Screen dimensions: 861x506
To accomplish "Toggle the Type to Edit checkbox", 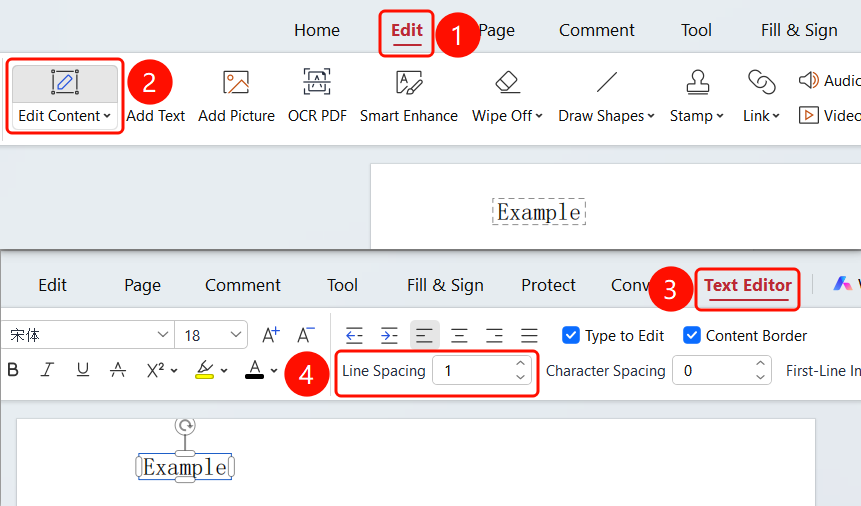I will (x=571, y=335).
